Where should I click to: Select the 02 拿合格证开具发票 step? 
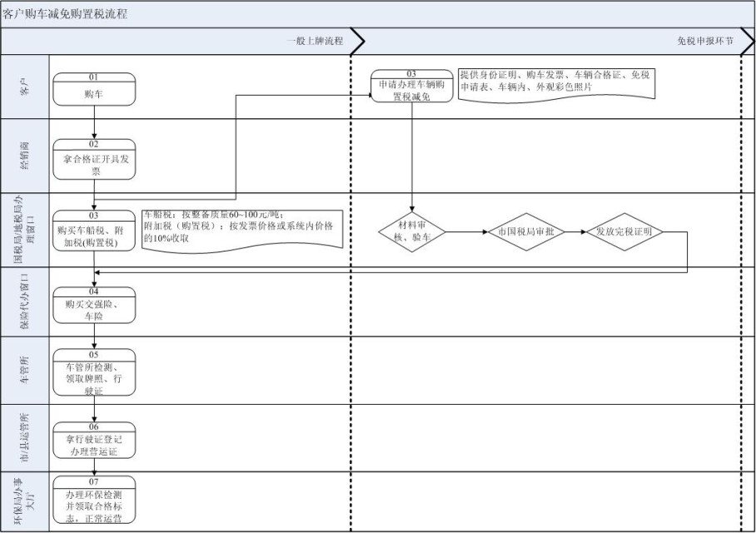[94, 160]
